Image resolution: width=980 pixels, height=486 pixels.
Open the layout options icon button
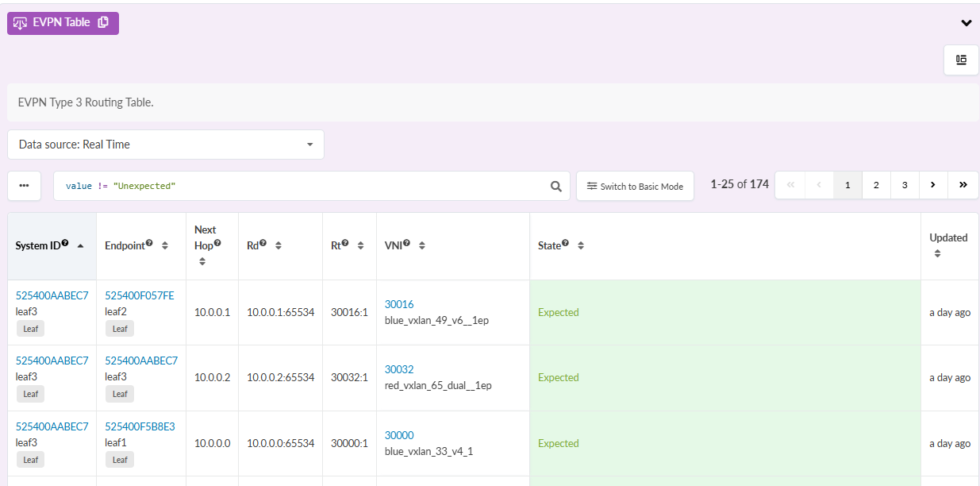[x=961, y=60]
